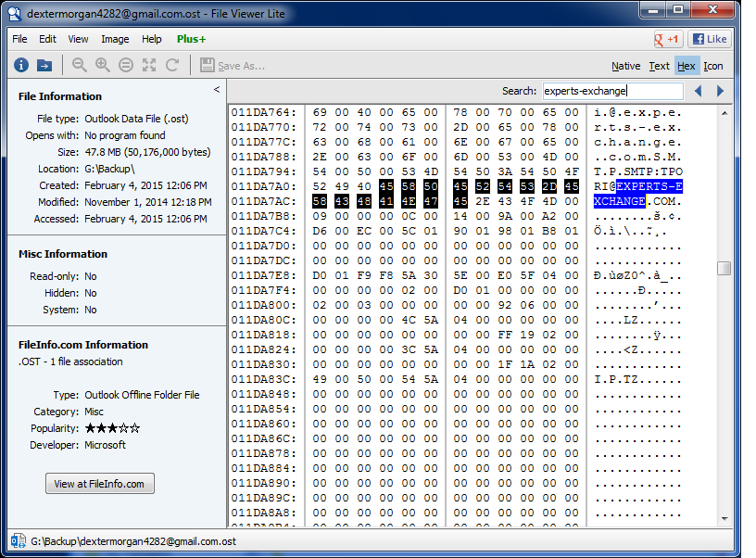Click the status bar file path
The height and width of the screenshot is (558, 756).
tap(133, 541)
